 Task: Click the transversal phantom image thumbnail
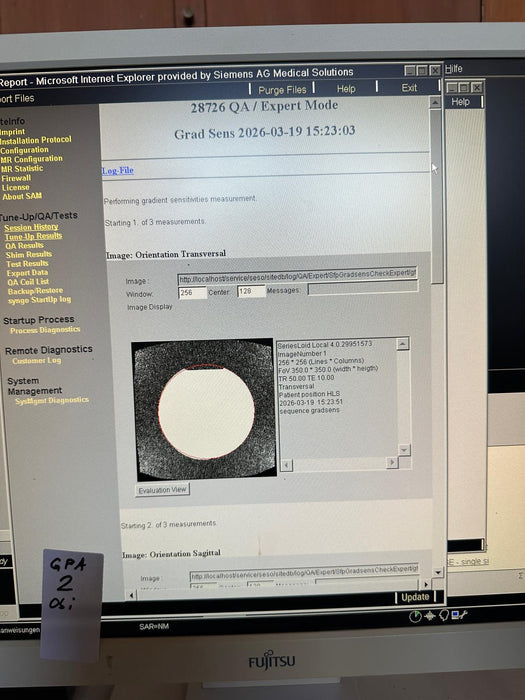204,408
